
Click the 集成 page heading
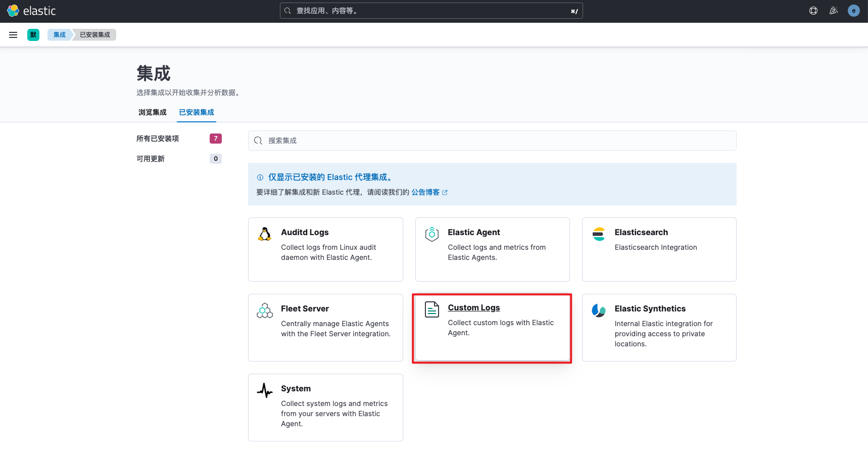(x=154, y=73)
